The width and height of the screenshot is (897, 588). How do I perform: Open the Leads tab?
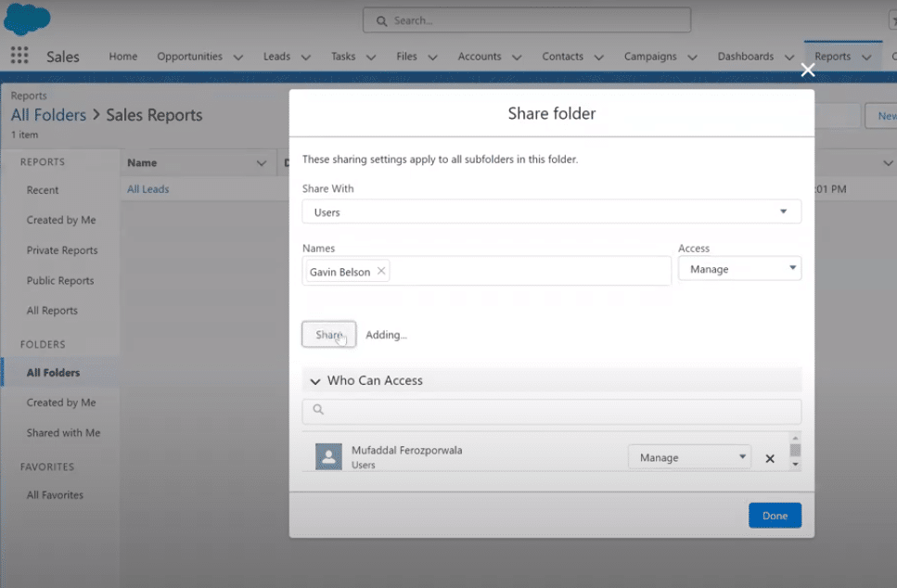click(x=276, y=56)
